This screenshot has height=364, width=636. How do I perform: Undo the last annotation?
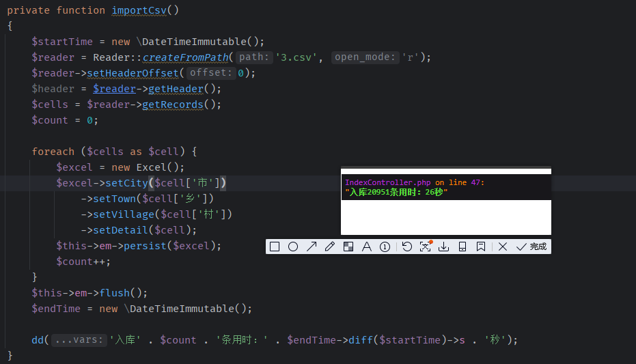pos(406,247)
